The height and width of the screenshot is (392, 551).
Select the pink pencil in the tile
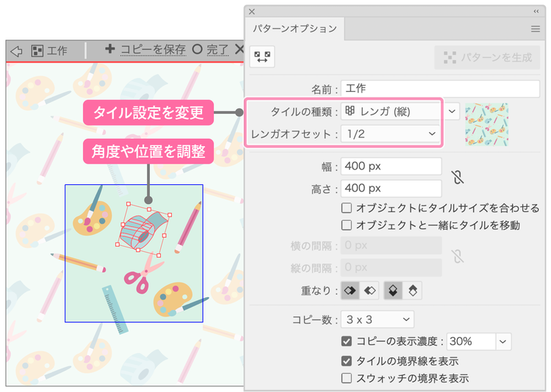coord(188,228)
